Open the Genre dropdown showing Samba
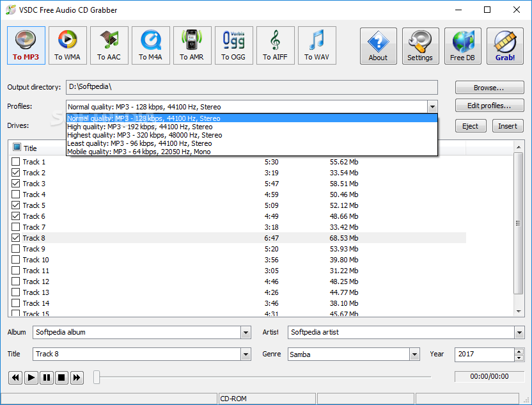This screenshot has width=532, height=405. click(x=414, y=354)
